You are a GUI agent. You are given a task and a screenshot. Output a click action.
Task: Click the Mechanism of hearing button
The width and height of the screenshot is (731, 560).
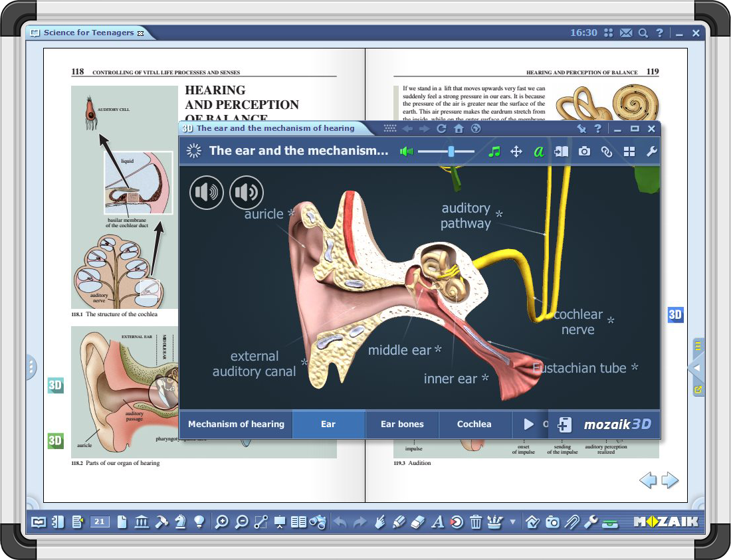coord(236,424)
